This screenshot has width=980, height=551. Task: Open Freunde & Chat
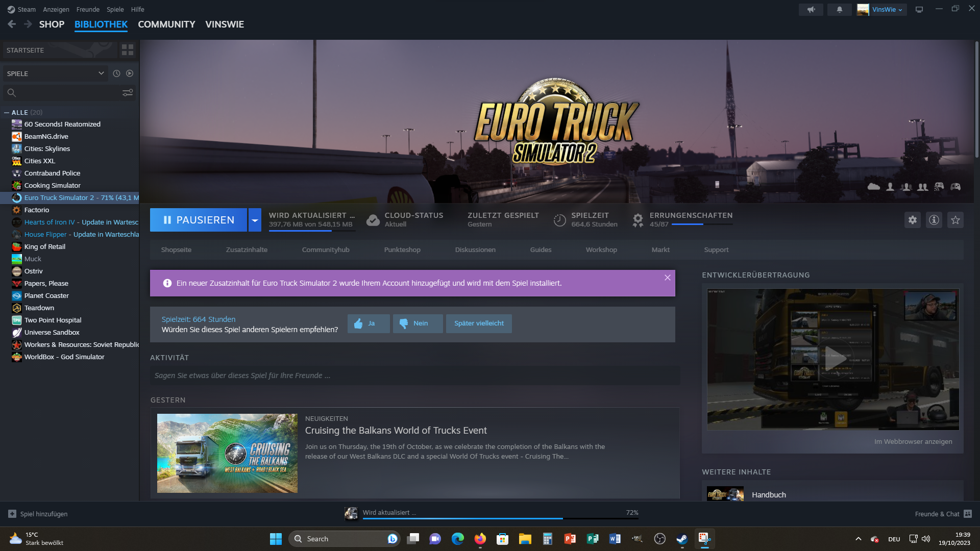click(943, 514)
